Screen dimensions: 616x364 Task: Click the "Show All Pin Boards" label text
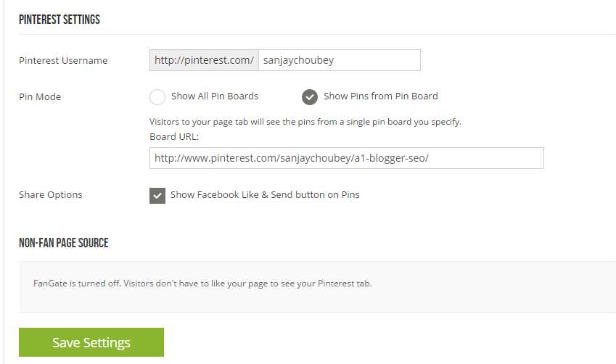click(x=215, y=96)
